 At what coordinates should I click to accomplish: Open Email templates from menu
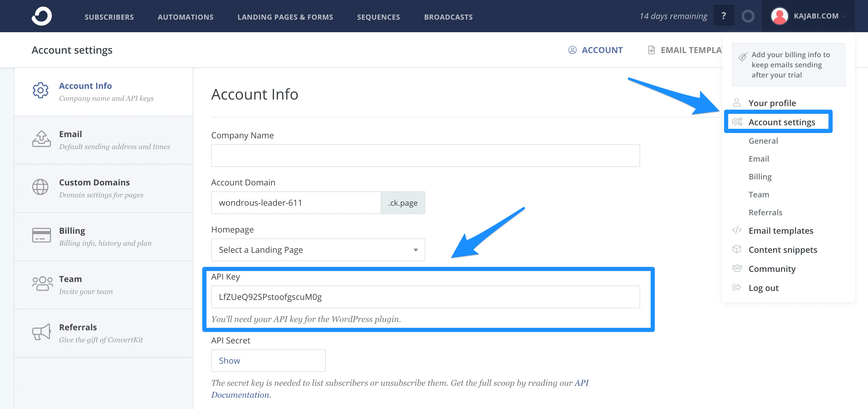(x=781, y=231)
